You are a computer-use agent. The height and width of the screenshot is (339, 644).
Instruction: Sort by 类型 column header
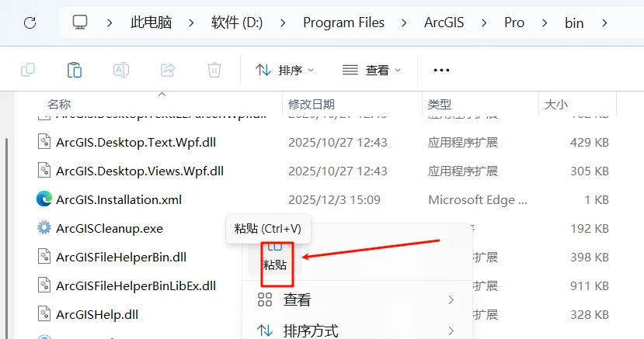click(x=440, y=105)
